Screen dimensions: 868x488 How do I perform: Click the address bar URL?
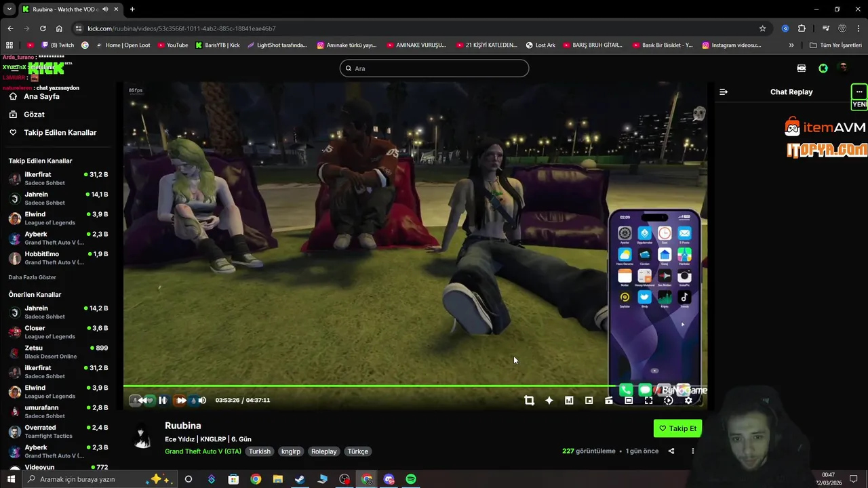[x=182, y=28]
